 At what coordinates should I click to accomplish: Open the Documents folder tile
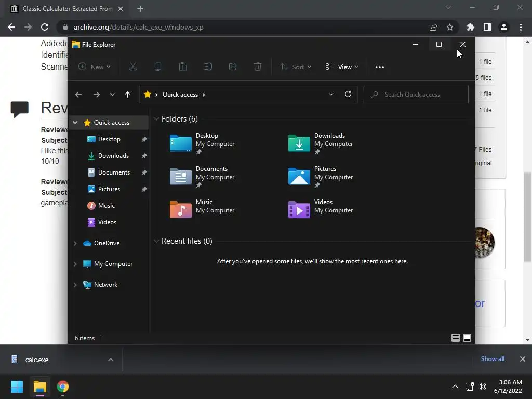202,177
